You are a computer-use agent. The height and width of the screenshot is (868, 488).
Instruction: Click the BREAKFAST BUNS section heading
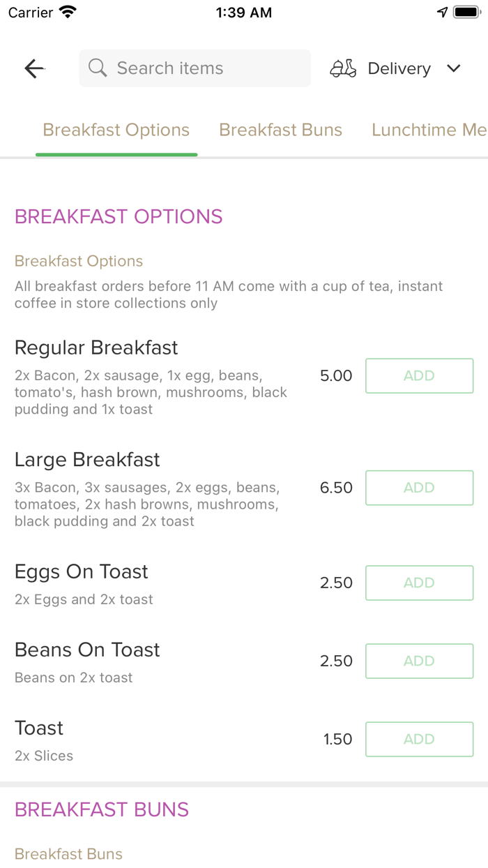pyautogui.click(x=101, y=809)
